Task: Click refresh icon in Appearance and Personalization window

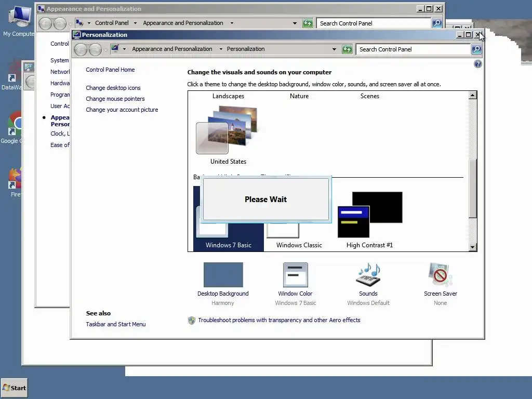Action: click(x=308, y=23)
